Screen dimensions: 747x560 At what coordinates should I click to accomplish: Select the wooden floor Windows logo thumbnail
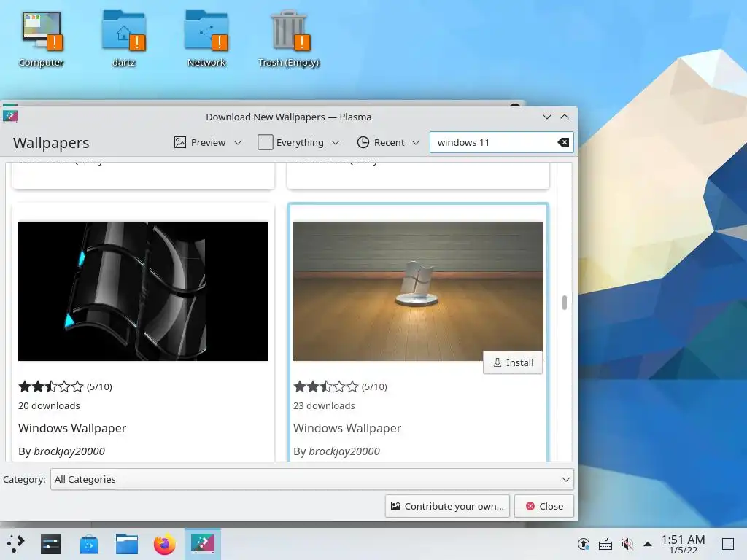[418, 291]
